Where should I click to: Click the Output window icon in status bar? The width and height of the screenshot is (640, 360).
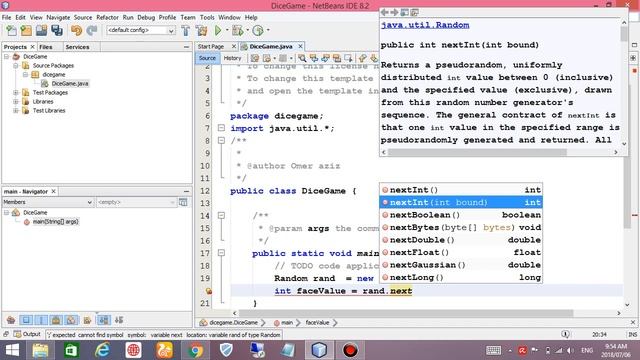[17, 334]
